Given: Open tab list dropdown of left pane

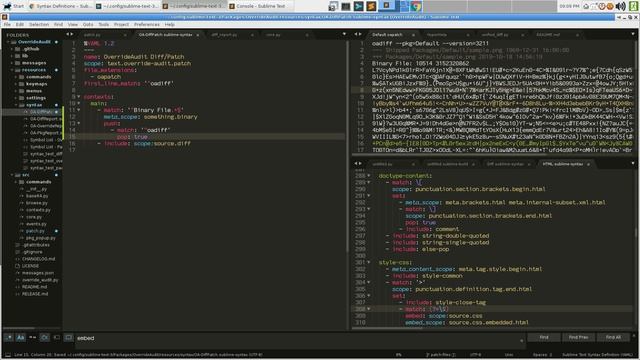Looking at the screenshot, I should (x=344, y=35).
